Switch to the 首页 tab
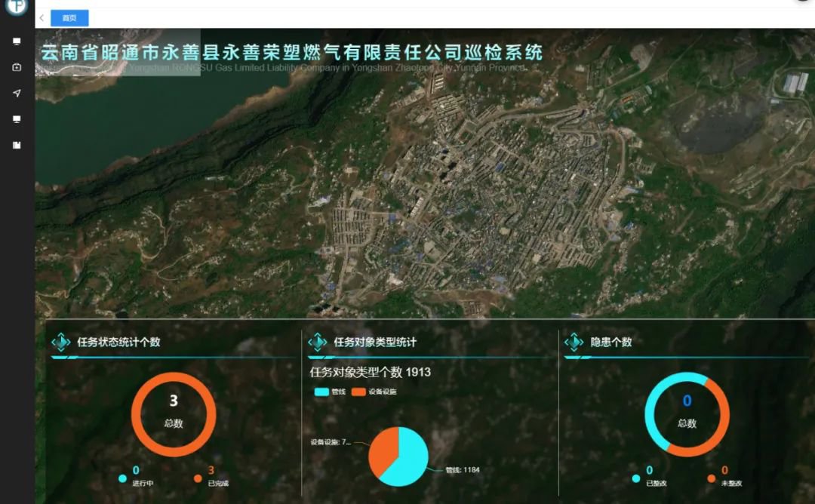Image resolution: width=815 pixels, height=504 pixels. [69, 18]
